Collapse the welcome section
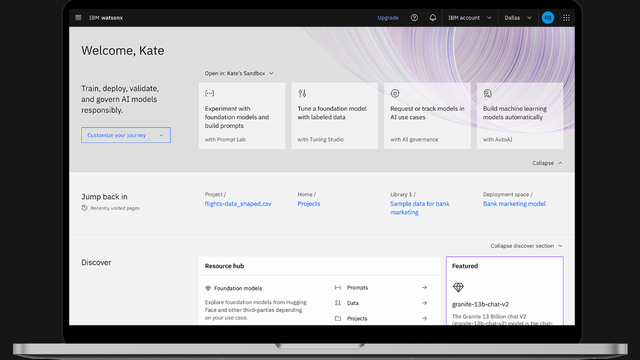 coord(547,163)
